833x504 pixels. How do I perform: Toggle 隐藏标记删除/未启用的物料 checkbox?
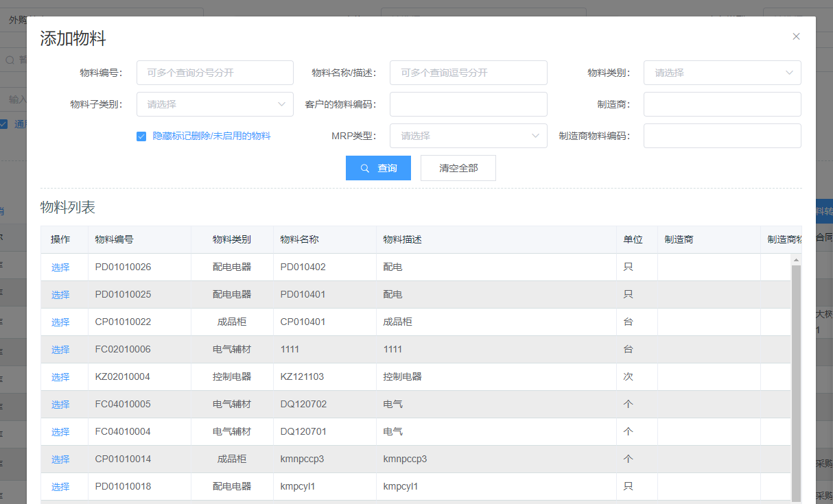click(x=141, y=136)
